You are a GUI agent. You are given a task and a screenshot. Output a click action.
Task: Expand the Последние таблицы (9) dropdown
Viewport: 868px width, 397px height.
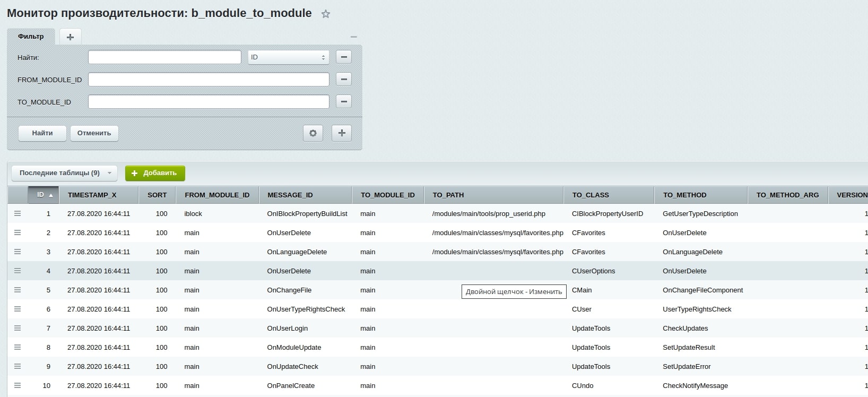[x=65, y=173]
